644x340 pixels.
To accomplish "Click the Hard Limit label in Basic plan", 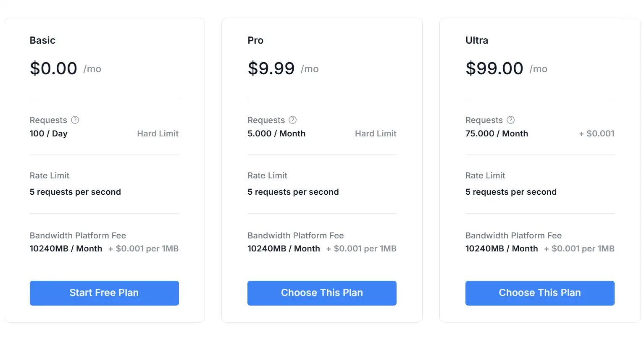I will 158,133.
